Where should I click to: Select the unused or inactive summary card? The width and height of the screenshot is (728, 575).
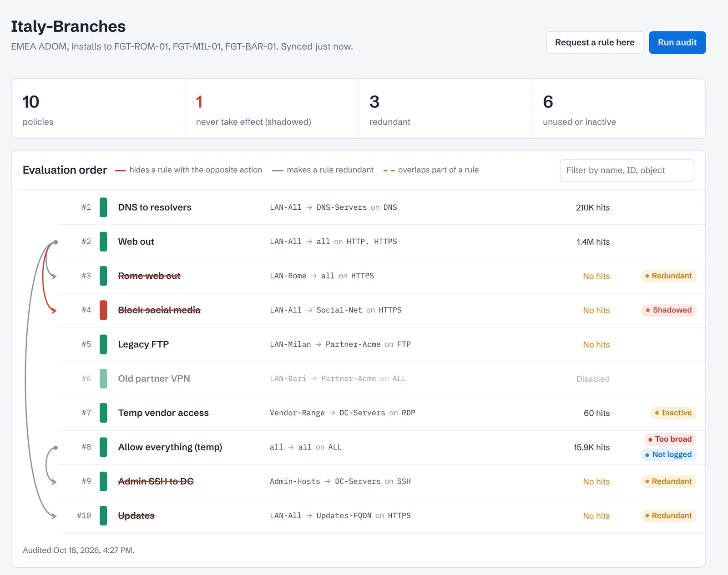click(x=618, y=109)
